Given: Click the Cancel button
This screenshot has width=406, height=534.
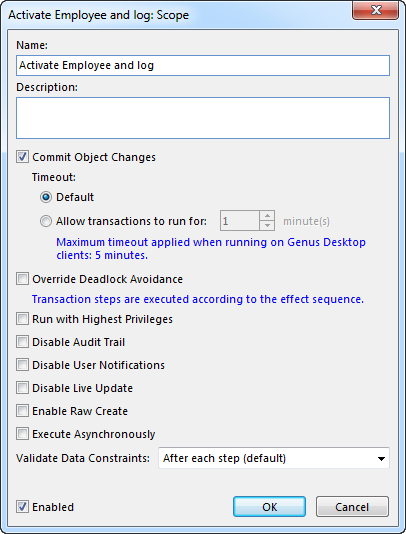Looking at the screenshot, I should click(352, 507).
